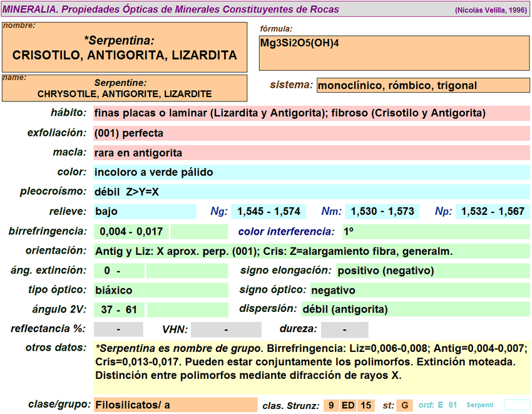This screenshot has height=414, width=532.
Task: Select the pleocroísmo field
Action: [311, 192]
